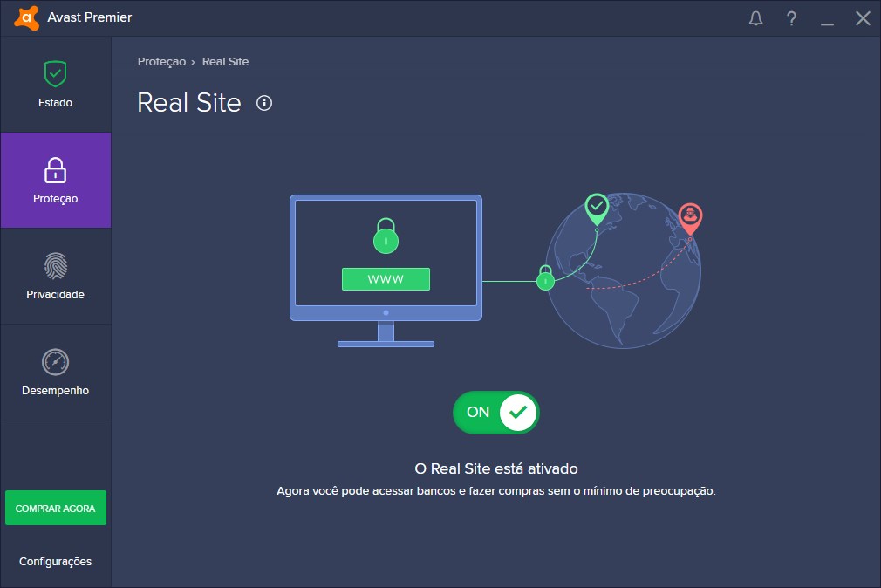Open Privacidade via the fingerprint icon
The height and width of the screenshot is (588, 881).
click(x=55, y=266)
